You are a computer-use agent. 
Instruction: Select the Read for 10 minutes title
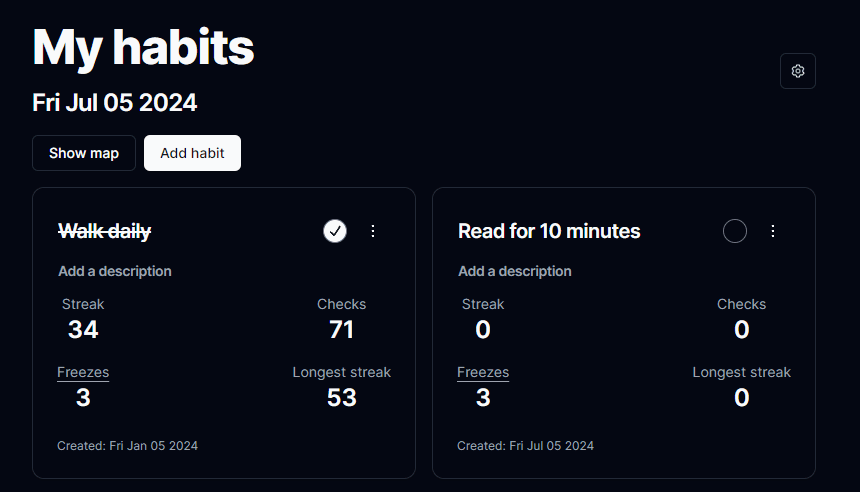pos(549,231)
